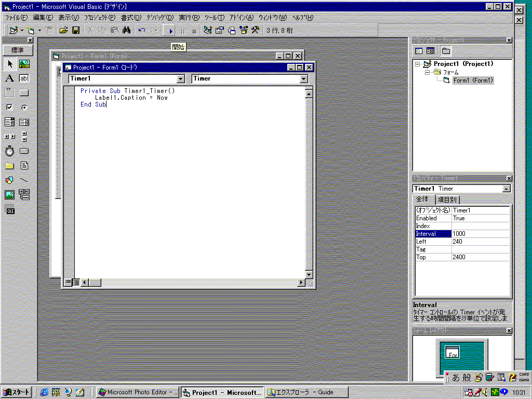This screenshot has width=532, height=399.
Task: Click the Open Project toolbar icon
Action: [x=63, y=31]
